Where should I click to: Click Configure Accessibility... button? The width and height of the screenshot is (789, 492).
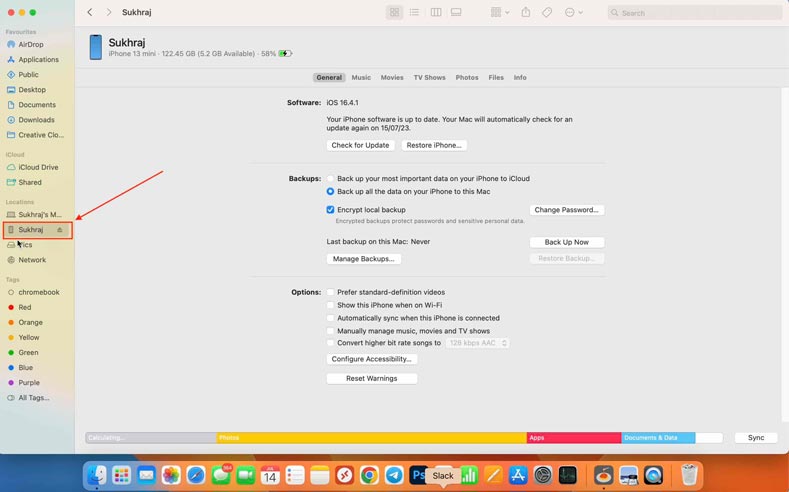pyautogui.click(x=371, y=359)
